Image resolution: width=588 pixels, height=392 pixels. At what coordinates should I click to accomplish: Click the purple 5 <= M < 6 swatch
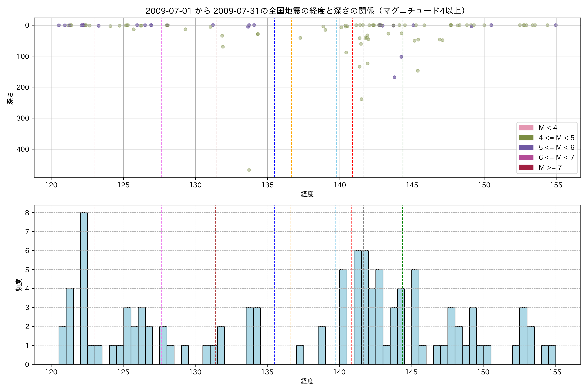[526, 147]
